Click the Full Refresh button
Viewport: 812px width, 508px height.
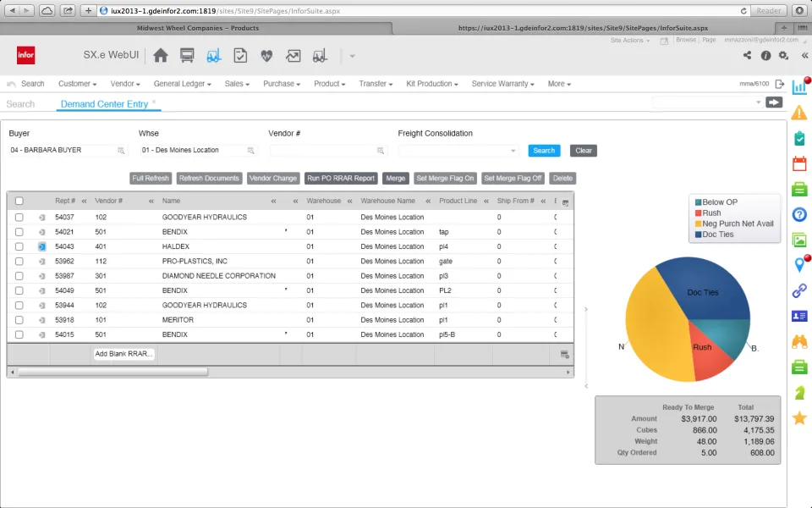click(151, 179)
